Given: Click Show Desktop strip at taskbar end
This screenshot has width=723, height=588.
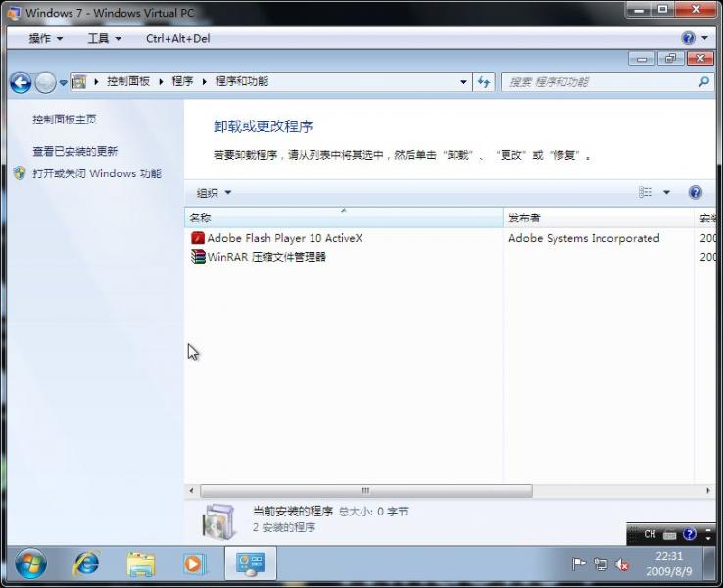Looking at the screenshot, I should [x=710, y=563].
